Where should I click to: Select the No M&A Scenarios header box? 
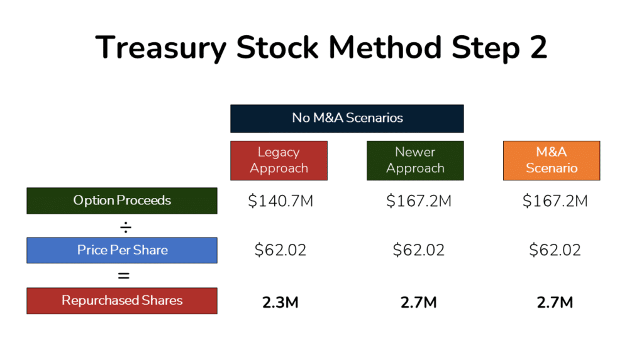pos(347,118)
